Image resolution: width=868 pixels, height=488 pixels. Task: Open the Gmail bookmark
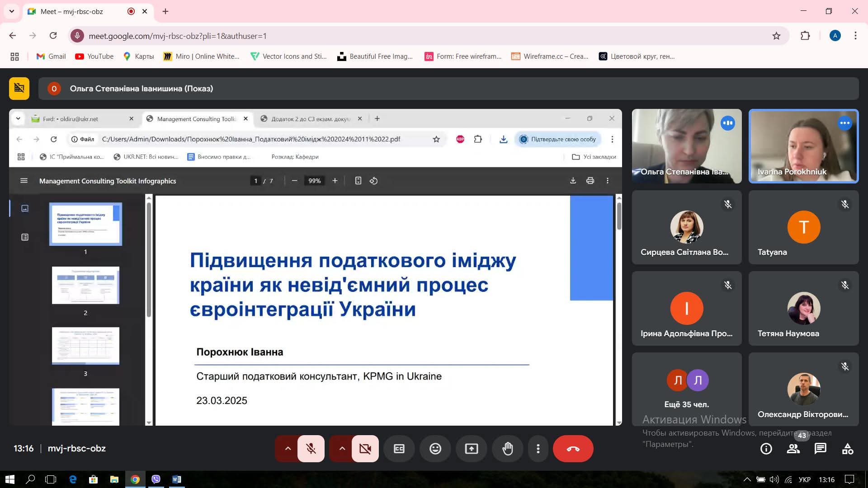click(51, 56)
